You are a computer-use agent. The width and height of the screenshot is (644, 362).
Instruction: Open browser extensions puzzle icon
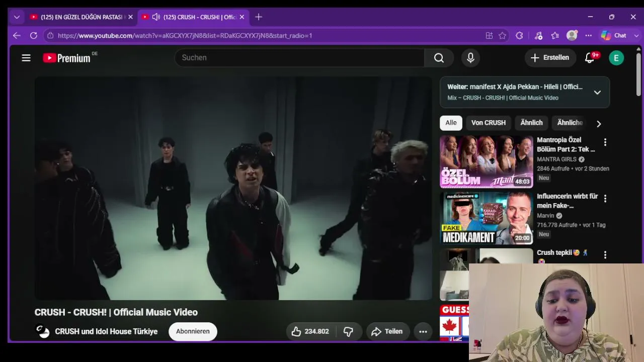click(519, 36)
